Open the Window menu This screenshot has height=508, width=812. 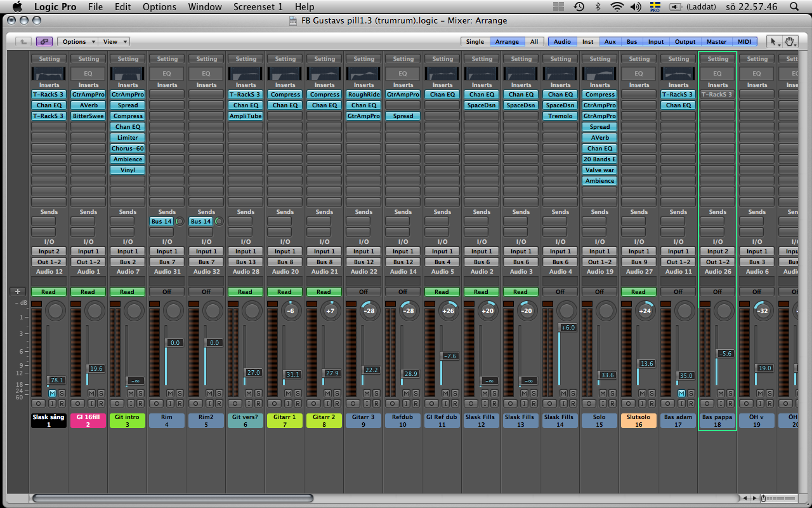click(x=205, y=7)
